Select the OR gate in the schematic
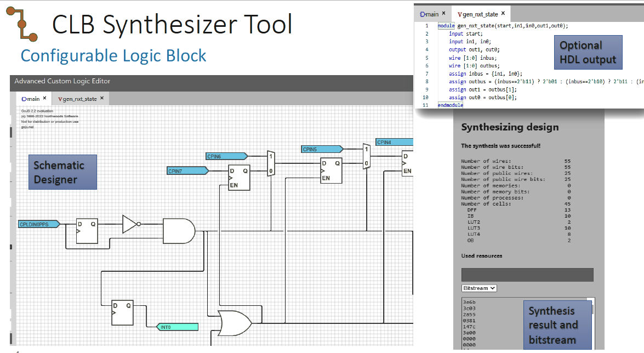This screenshot has width=644, height=353. pyautogui.click(x=234, y=323)
